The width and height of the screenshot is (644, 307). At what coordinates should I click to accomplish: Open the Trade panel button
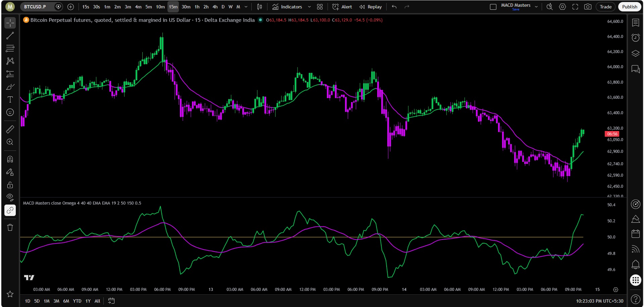(606, 7)
